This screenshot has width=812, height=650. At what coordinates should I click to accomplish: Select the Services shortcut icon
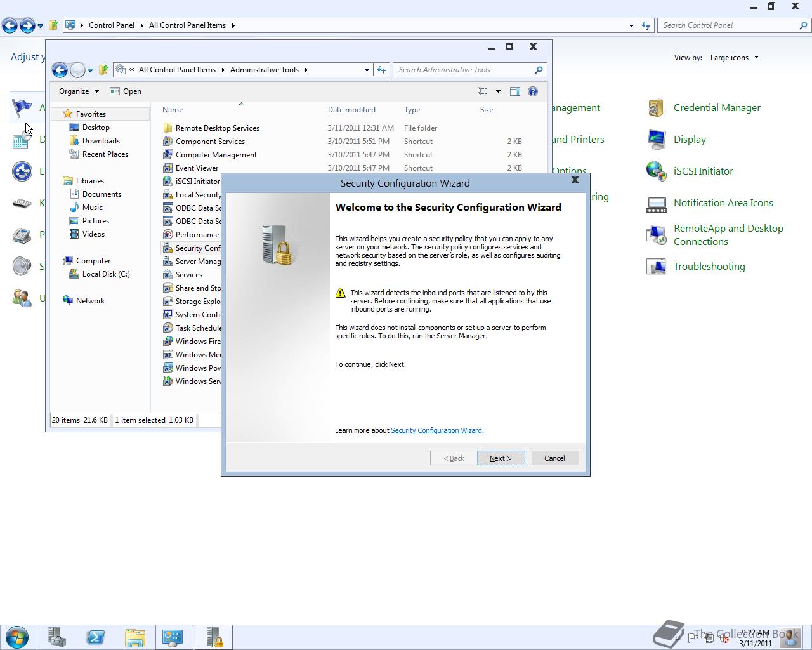click(x=167, y=275)
